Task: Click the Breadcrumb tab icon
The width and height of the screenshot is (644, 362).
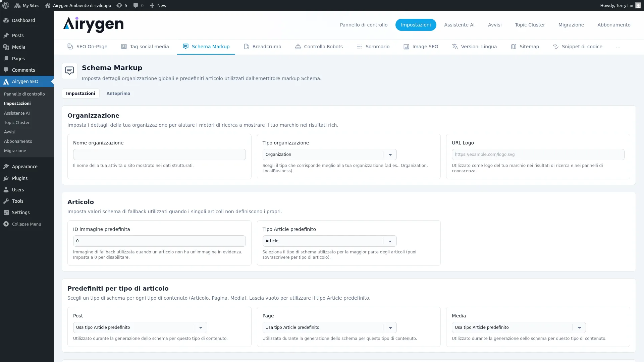Action: (246, 47)
